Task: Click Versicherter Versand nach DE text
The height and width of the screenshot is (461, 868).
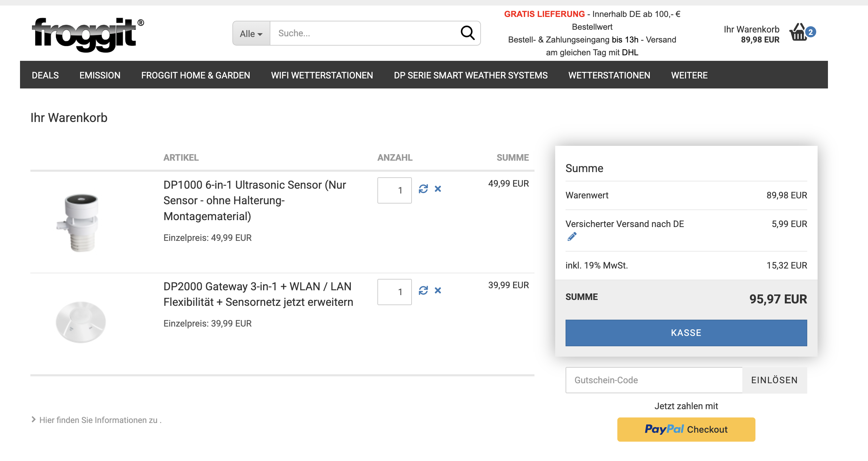Action: [625, 224]
